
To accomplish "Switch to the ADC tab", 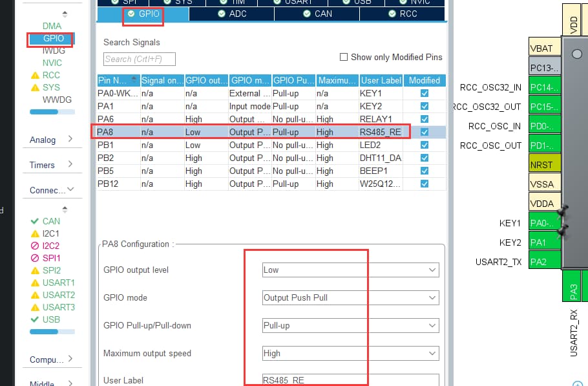I will [233, 14].
